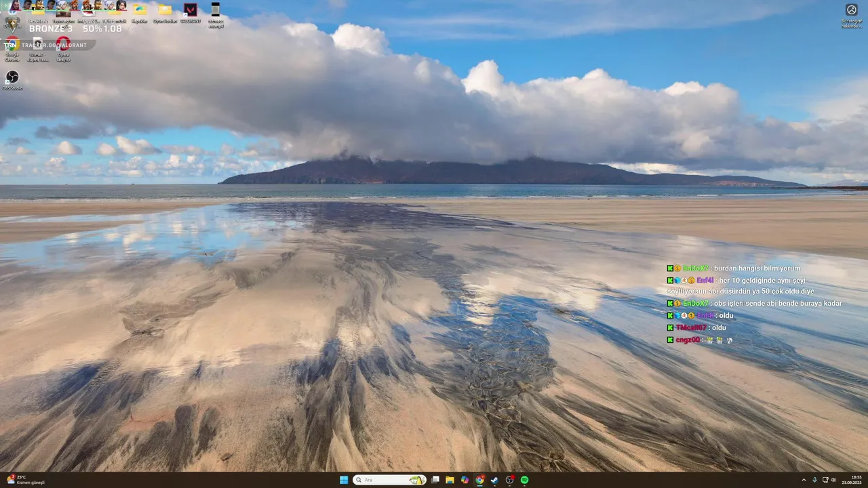Launch OBS Studio from the desktop
Screen dimensions: 868x488
click(12, 80)
